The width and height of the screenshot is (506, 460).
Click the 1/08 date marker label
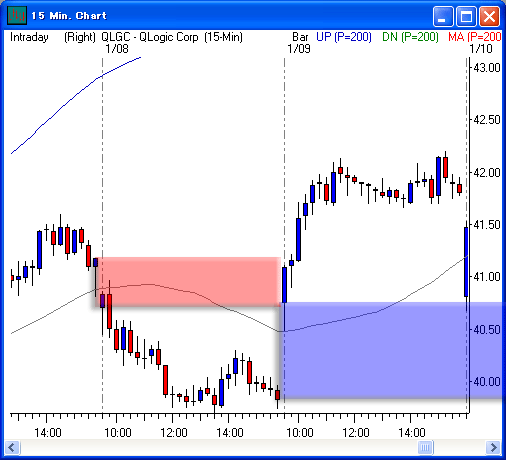[x=117, y=49]
